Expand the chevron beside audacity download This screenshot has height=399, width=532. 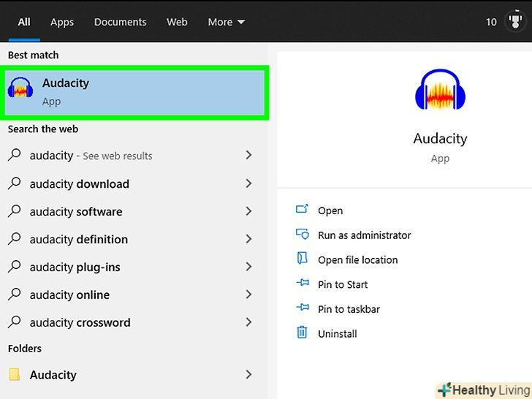pos(248,184)
